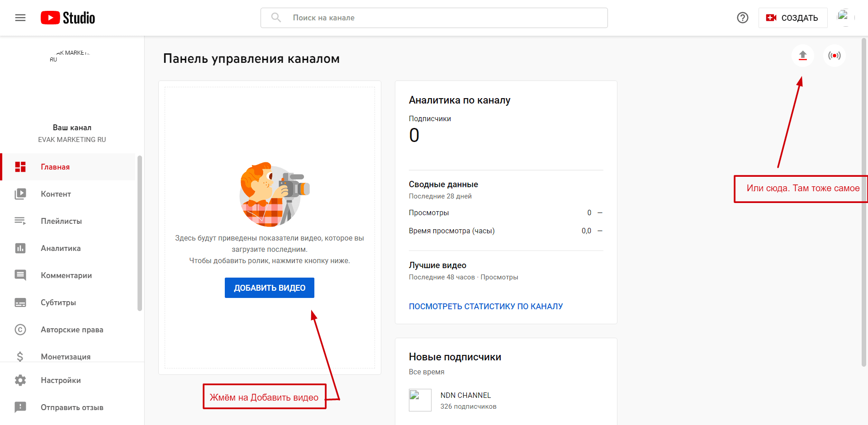Click the Отправить отзыв feedback icon
868x425 pixels.
[20, 407]
